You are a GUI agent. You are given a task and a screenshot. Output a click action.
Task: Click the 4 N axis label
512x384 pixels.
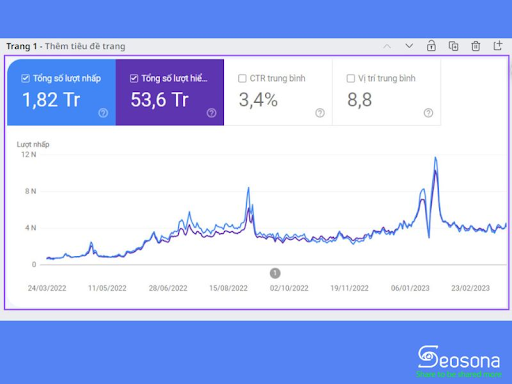[30, 228]
